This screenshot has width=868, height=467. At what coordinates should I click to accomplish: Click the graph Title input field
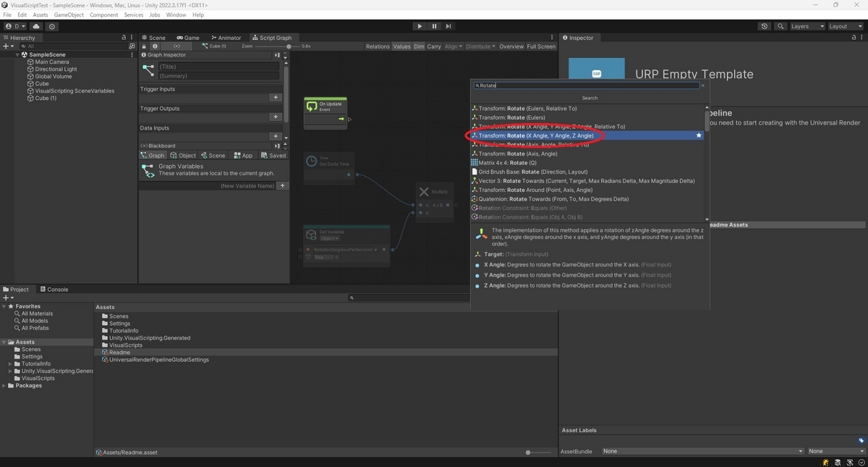(218, 67)
